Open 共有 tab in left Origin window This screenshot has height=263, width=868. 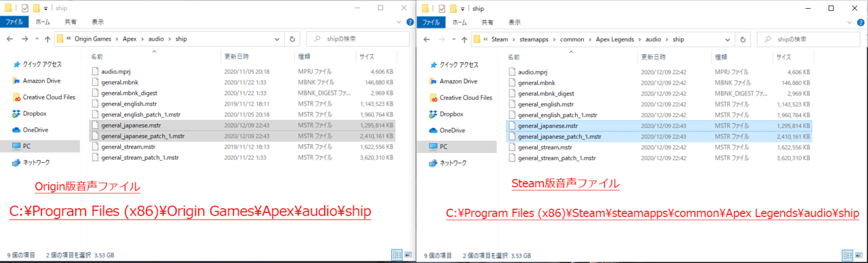(x=71, y=22)
